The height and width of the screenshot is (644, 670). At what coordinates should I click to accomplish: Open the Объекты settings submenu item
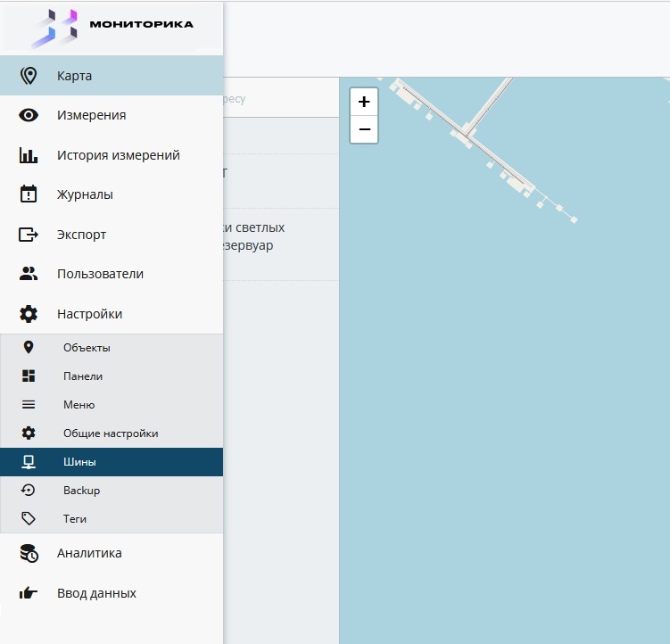click(x=87, y=348)
